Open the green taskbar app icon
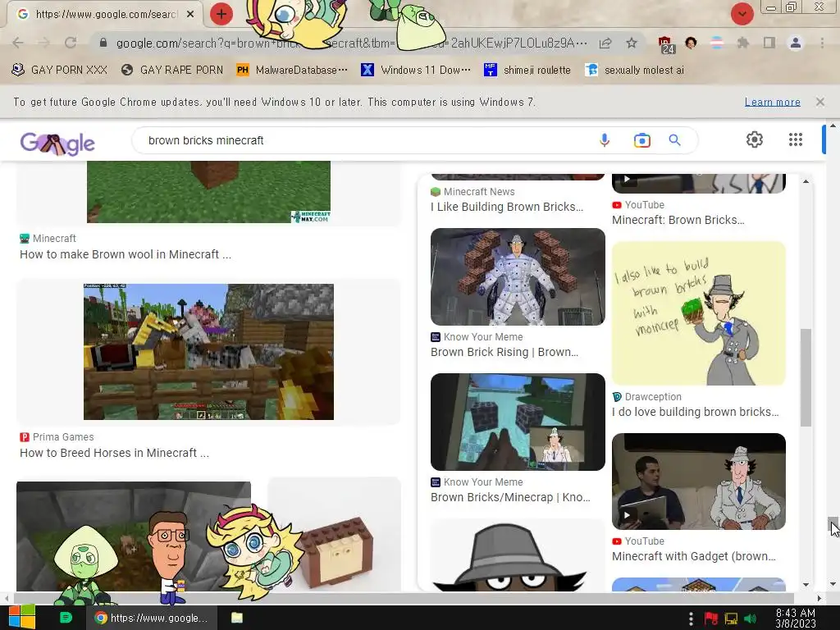The height and width of the screenshot is (630, 840). tap(66, 618)
